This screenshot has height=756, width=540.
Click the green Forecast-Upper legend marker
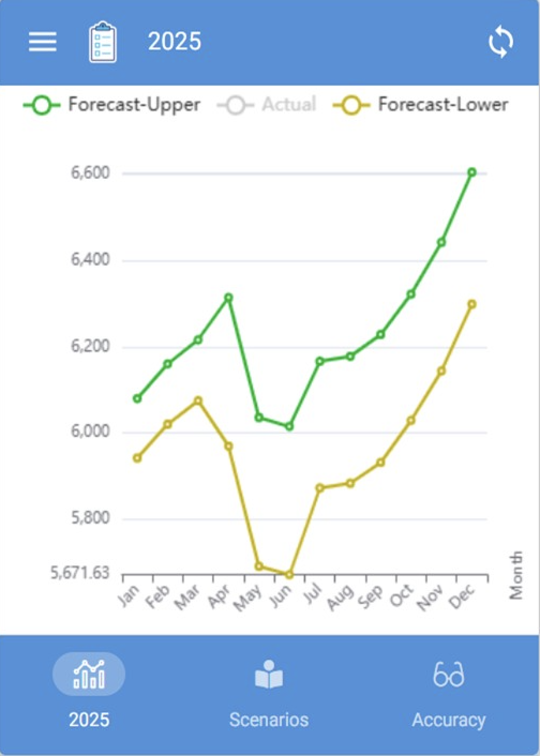[x=42, y=105]
